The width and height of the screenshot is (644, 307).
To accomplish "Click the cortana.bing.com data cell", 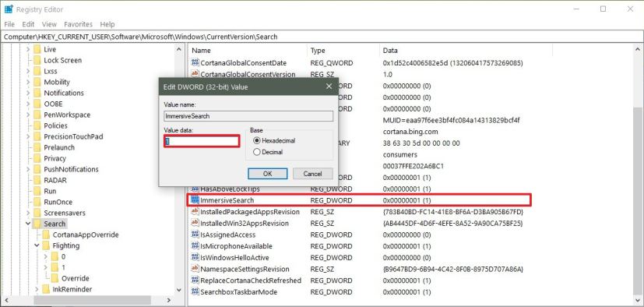I will point(410,132).
